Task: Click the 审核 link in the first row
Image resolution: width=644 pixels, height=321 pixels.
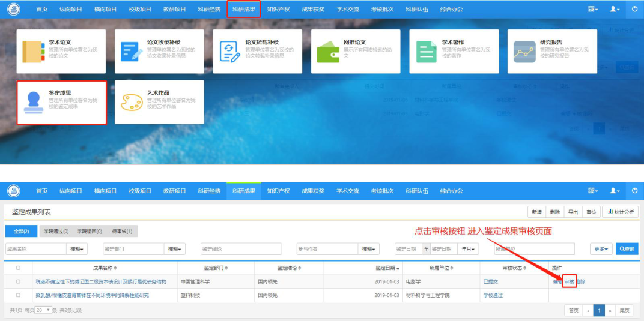Action: point(570,281)
